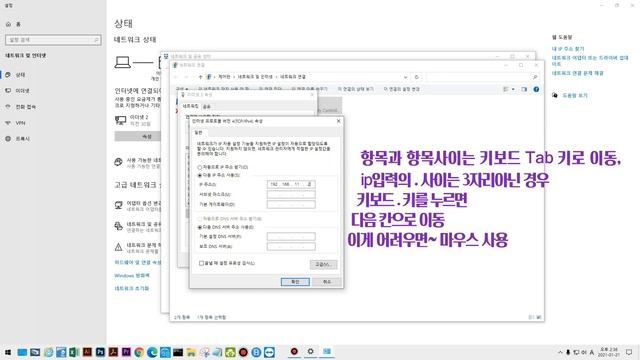The width and height of the screenshot is (640, 360).
Task: Click the 보조 DNS 서버 input field
Action: point(291,246)
